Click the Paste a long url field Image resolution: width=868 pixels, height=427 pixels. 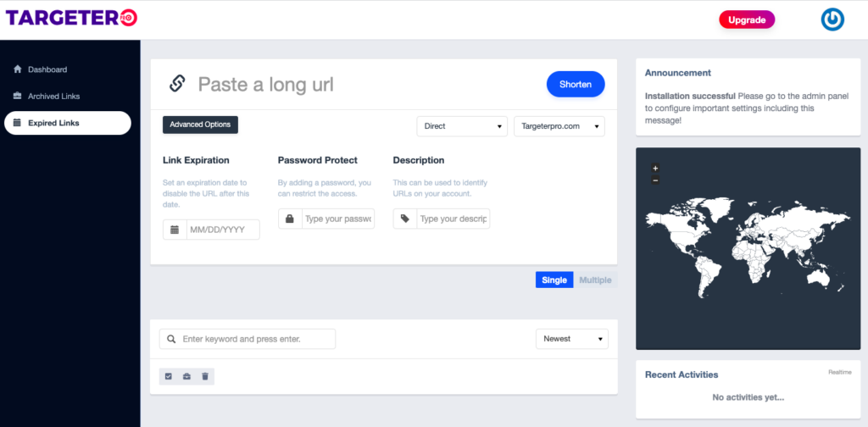[365, 84]
